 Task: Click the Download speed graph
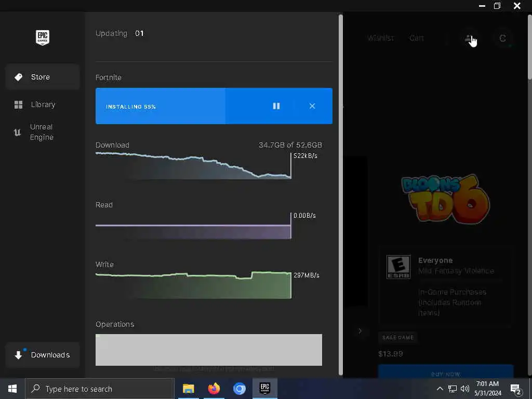tap(193, 166)
